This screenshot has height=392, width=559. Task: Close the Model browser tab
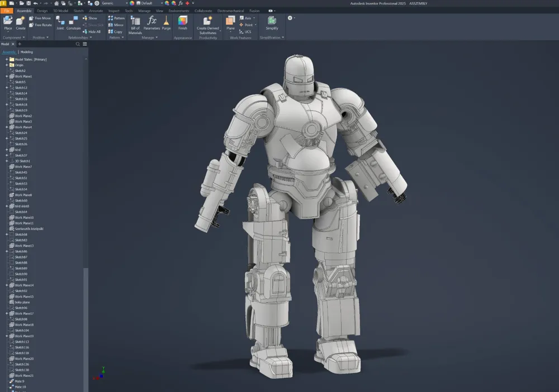(13, 44)
